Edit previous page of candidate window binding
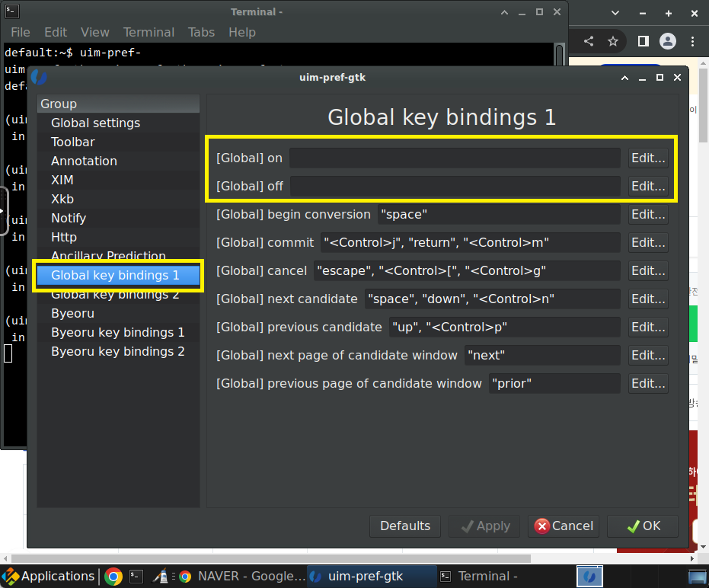This screenshot has width=709, height=588. (648, 384)
